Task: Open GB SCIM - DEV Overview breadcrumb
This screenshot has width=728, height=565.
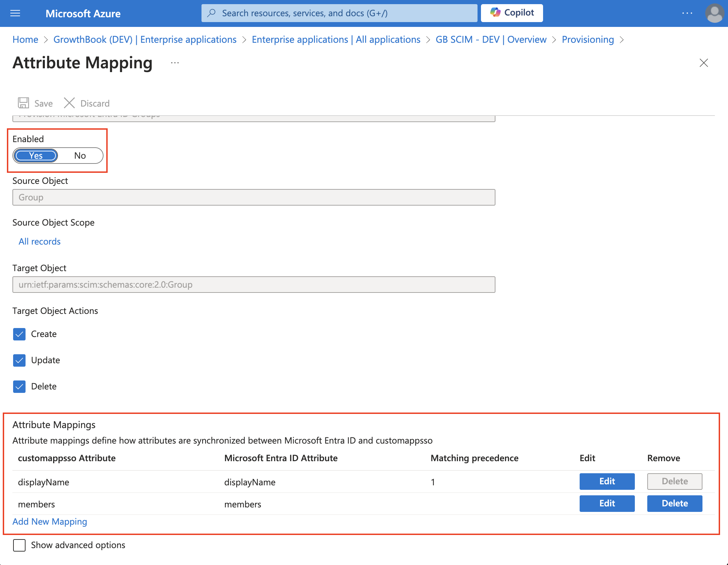Action: pyautogui.click(x=491, y=39)
